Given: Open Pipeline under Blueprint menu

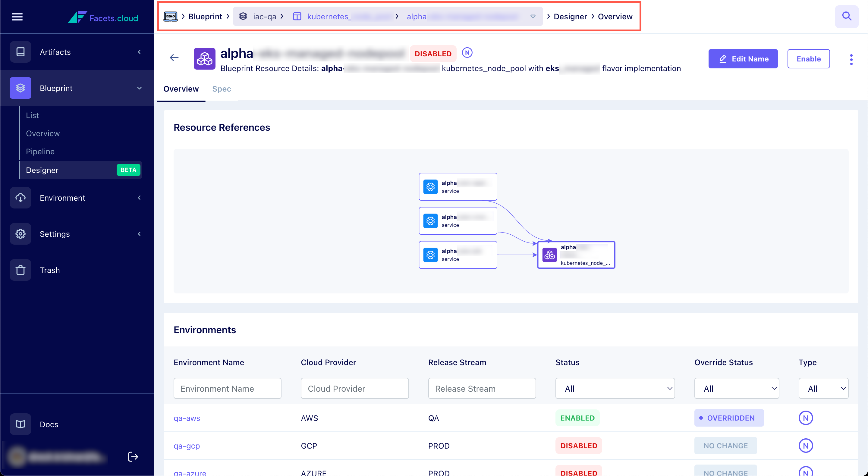Looking at the screenshot, I should click(40, 151).
